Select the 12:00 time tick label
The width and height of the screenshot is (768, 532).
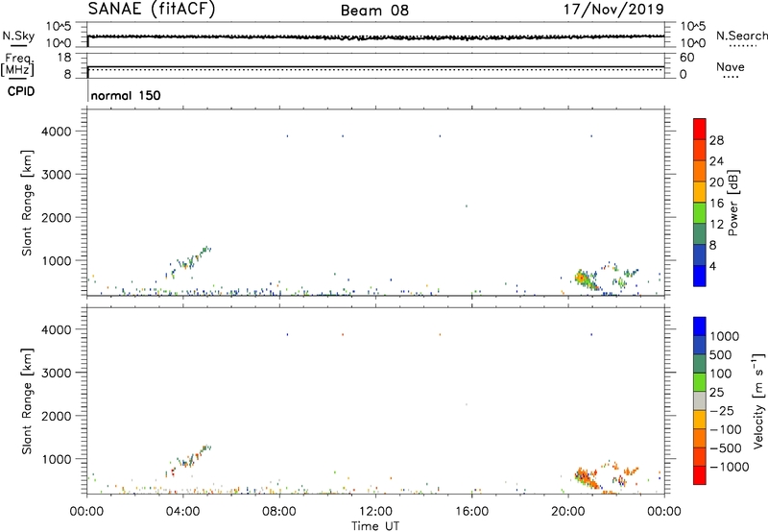point(375,512)
